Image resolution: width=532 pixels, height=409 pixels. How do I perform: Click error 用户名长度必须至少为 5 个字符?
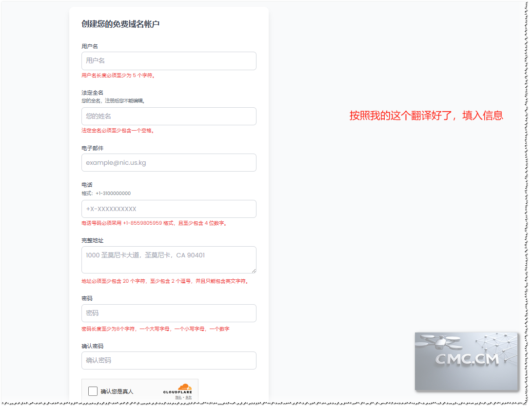click(x=118, y=75)
